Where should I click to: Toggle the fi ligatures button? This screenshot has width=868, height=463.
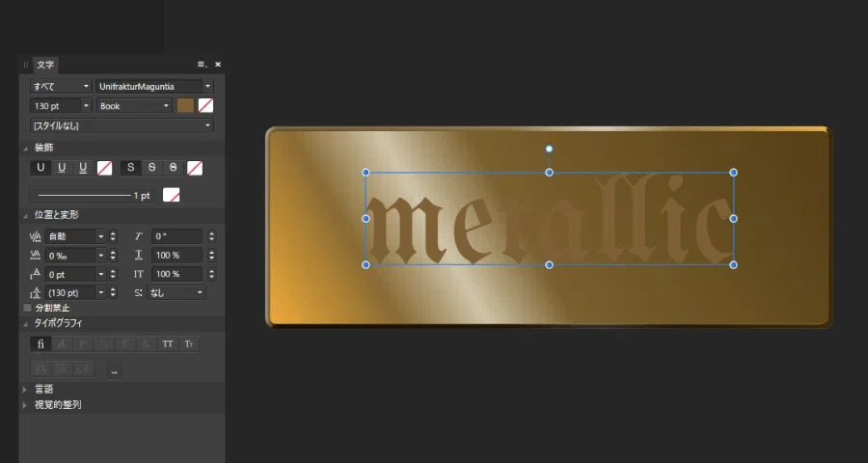pyautogui.click(x=41, y=344)
